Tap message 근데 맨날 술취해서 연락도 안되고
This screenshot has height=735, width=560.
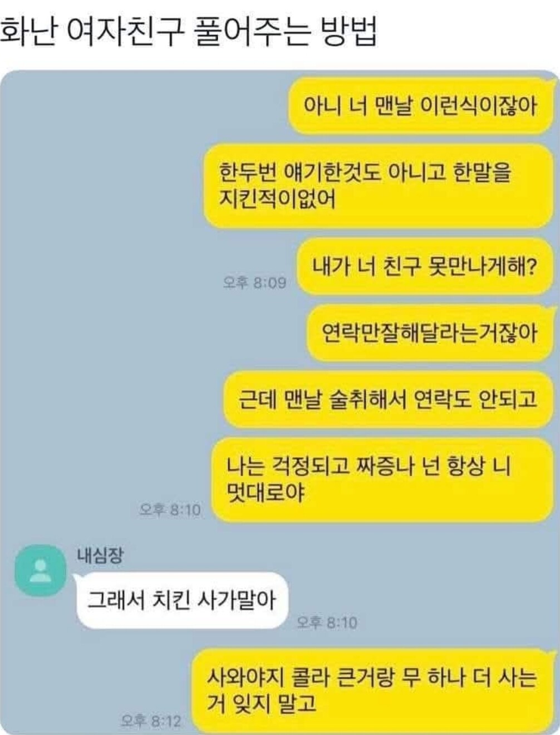[389, 399]
